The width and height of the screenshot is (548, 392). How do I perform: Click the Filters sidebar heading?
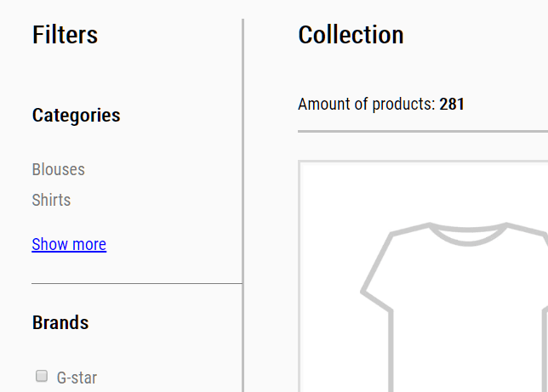(65, 35)
